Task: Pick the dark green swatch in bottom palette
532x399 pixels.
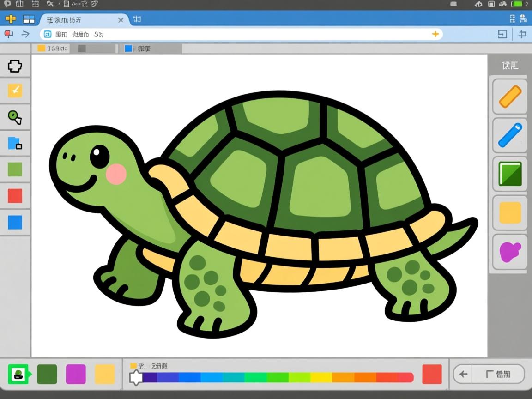Action: (47, 374)
